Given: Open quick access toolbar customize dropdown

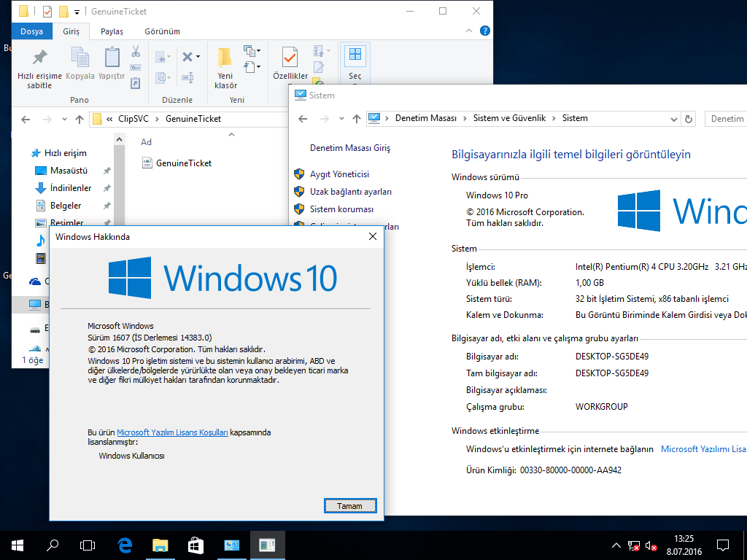Looking at the screenshot, I should 77,12.
